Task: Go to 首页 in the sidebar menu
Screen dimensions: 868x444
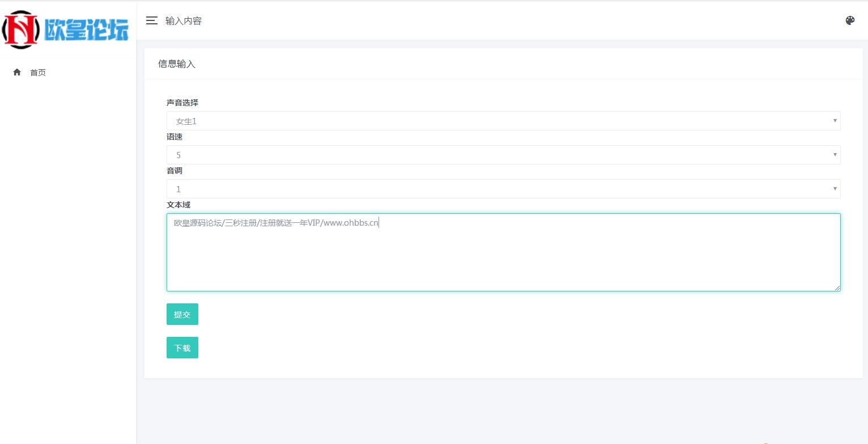Action: click(38, 73)
